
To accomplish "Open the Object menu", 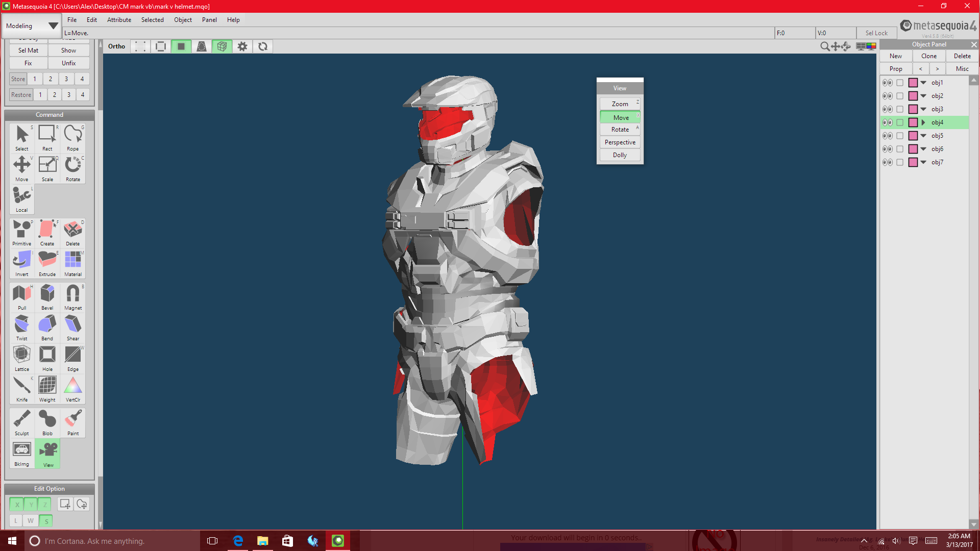I will (183, 20).
